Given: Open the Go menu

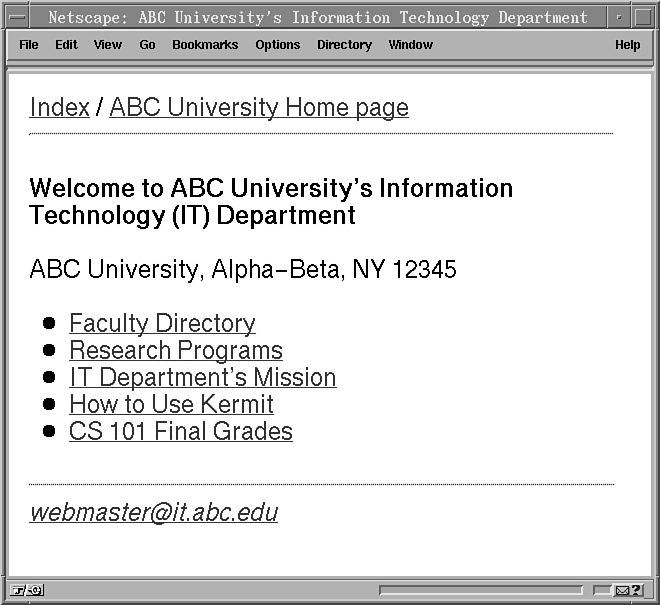Looking at the screenshot, I should click(x=147, y=45).
